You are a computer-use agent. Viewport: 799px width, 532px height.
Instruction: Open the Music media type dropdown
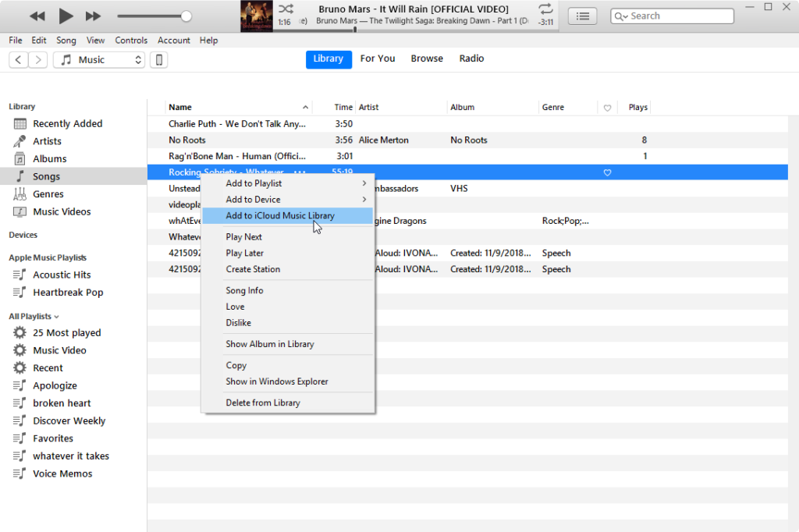99,60
